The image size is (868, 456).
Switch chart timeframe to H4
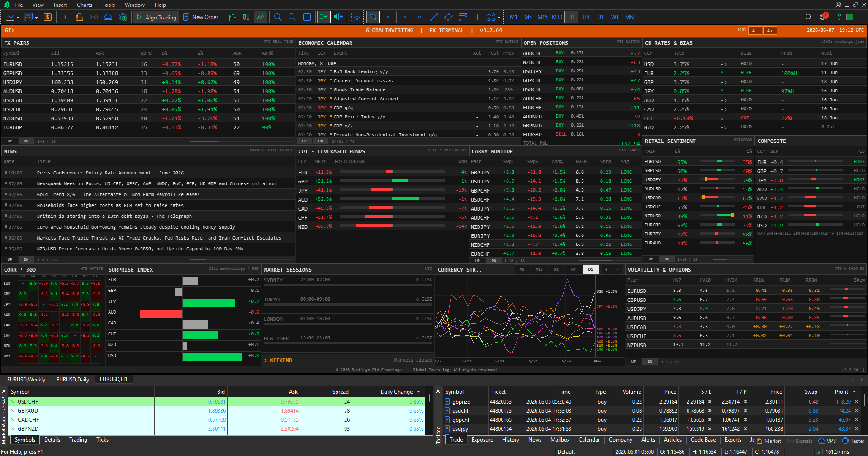point(586,17)
